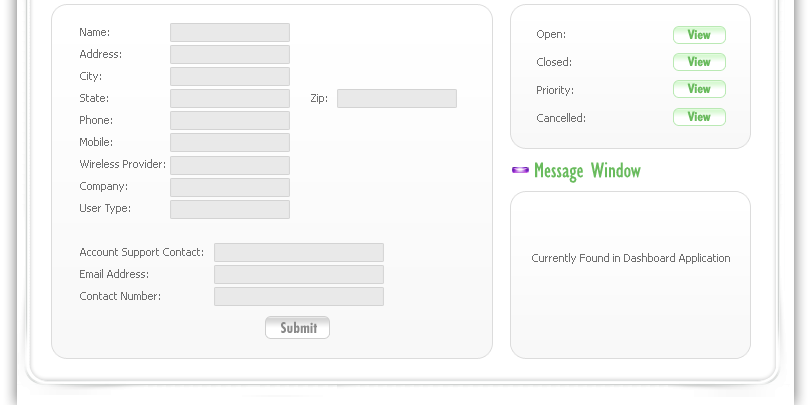Click the Mobile number field
Viewport: 811px width, 405px height.
point(230,143)
